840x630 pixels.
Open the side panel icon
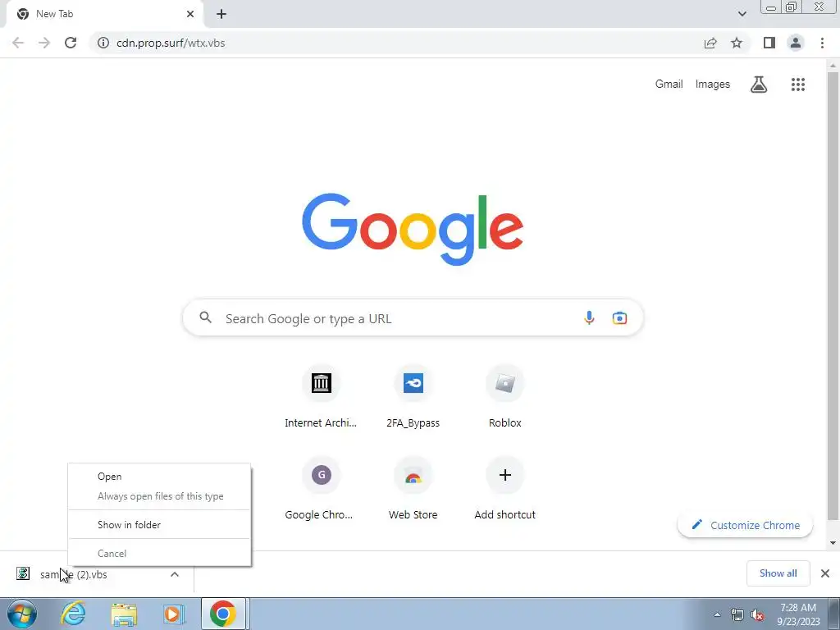click(769, 43)
